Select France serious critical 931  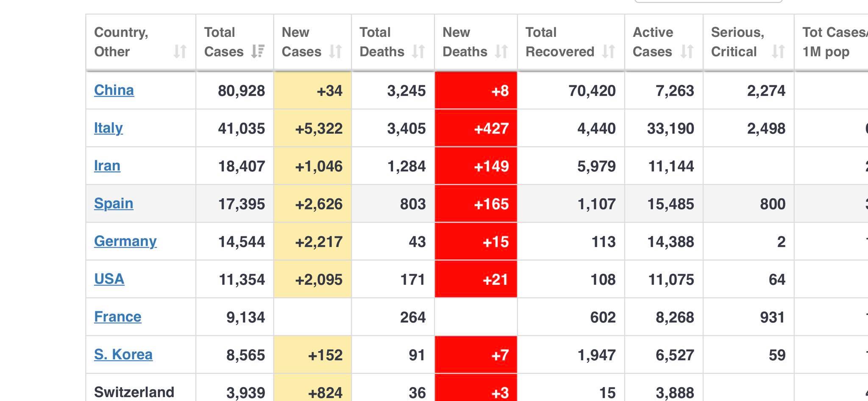click(773, 317)
